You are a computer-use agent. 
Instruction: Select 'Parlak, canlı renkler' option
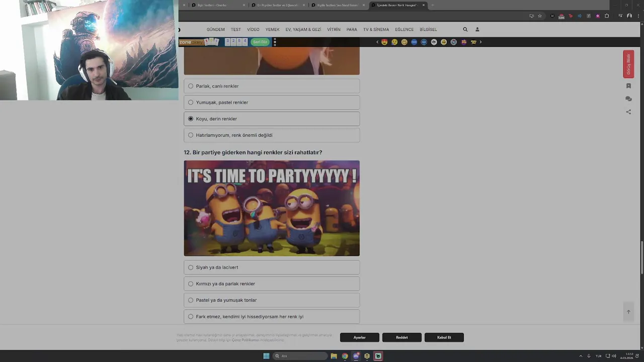272,86
